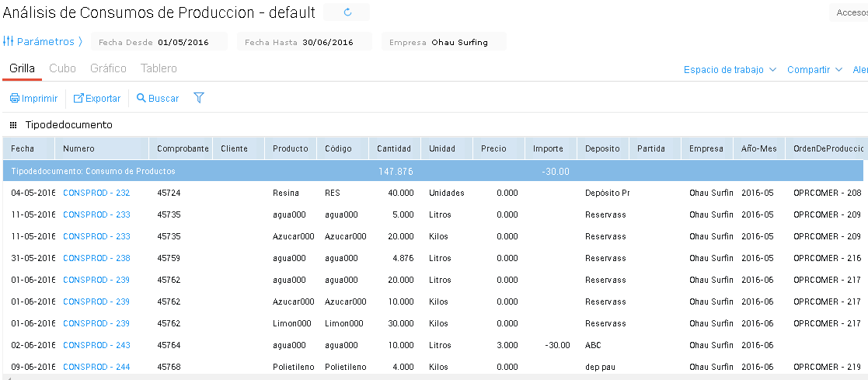The image size is (868, 380).
Task: Open the funnel filter icon
Action: click(199, 98)
